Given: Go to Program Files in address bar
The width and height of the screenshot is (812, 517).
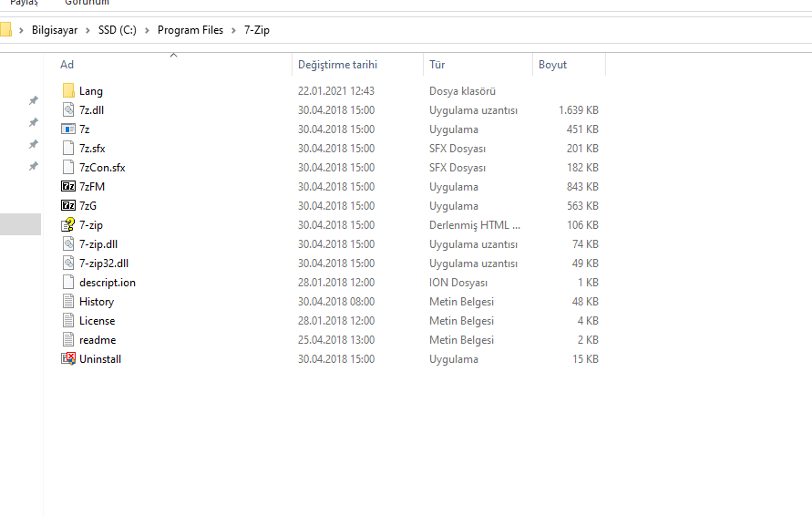Looking at the screenshot, I should [x=190, y=30].
